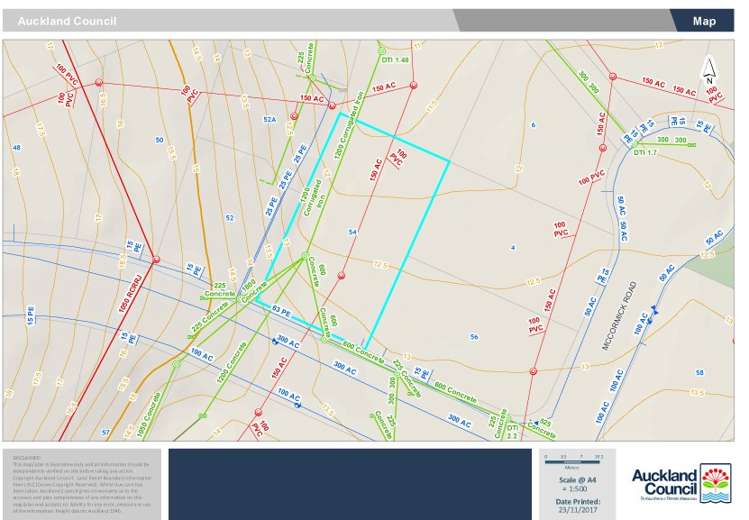749x520 pixels.
Task: Click the parcel 52A label
Action: [x=268, y=119]
